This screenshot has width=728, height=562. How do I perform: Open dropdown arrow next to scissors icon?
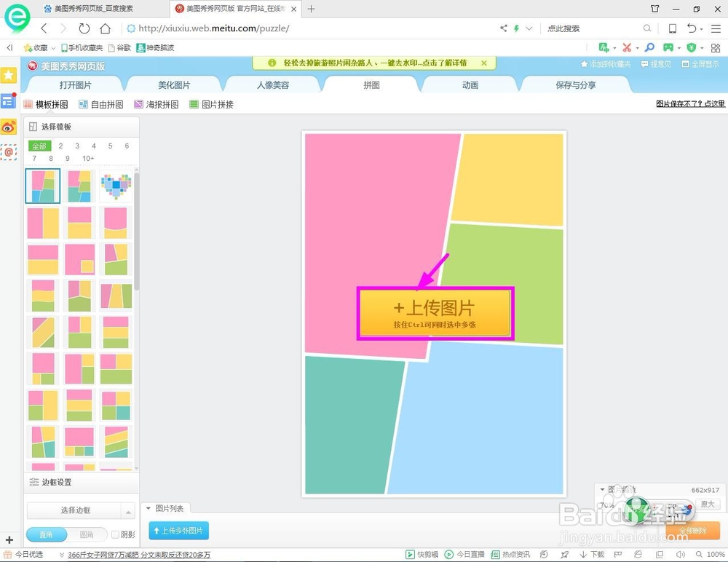point(637,48)
